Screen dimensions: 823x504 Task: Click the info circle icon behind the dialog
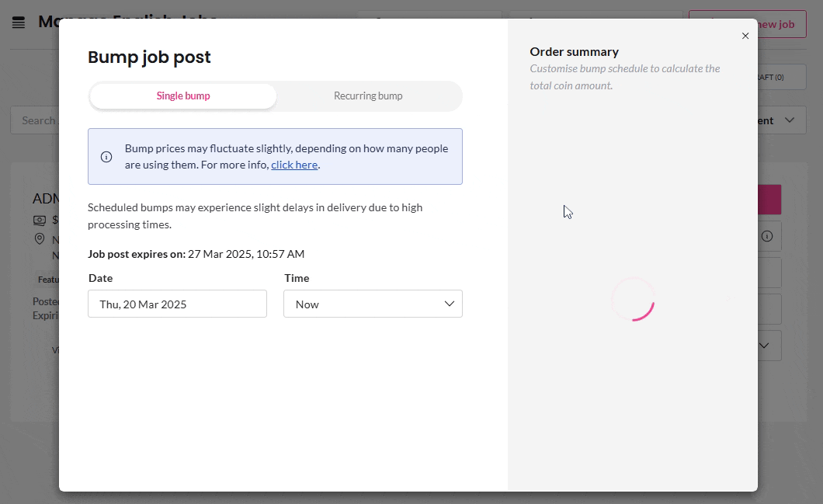point(767,236)
